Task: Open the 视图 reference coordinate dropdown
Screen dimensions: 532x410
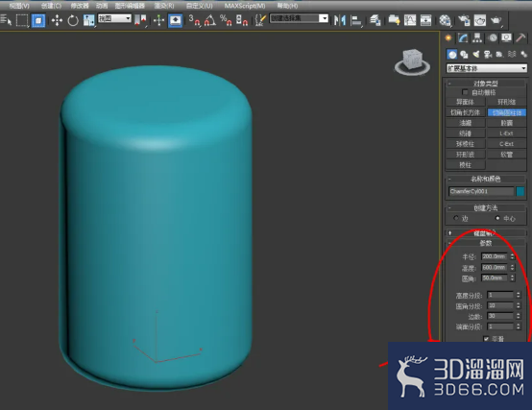Action: pos(114,18)
